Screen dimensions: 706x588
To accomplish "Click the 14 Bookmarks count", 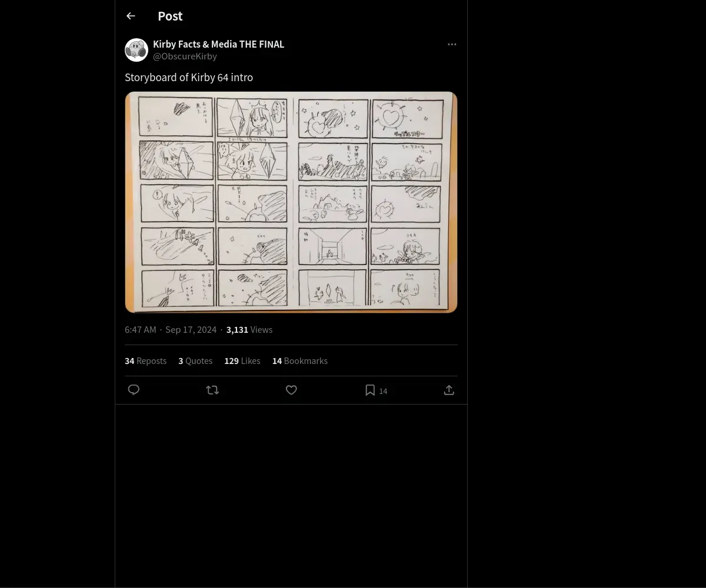I will (x=299, y=360).
